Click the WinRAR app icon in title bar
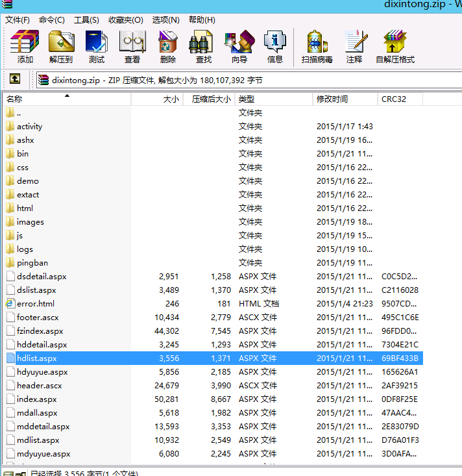This screenshot has height=476, width=462. click(6, 4)
